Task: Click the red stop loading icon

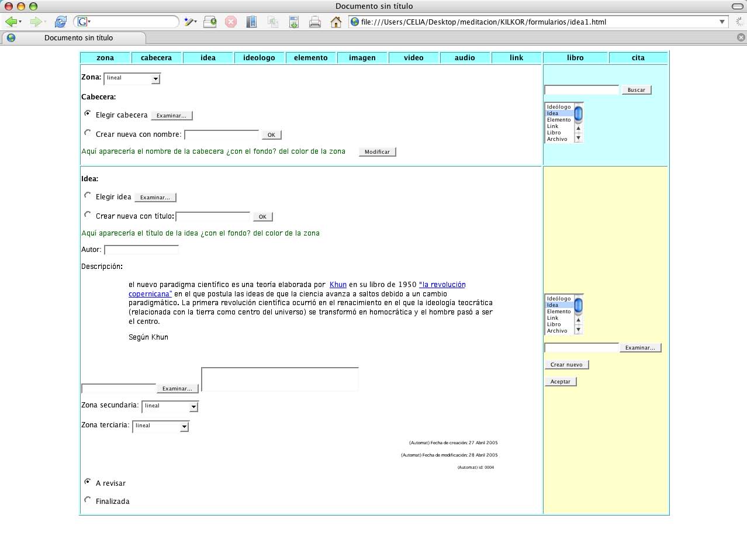Action: pos(231,22)
